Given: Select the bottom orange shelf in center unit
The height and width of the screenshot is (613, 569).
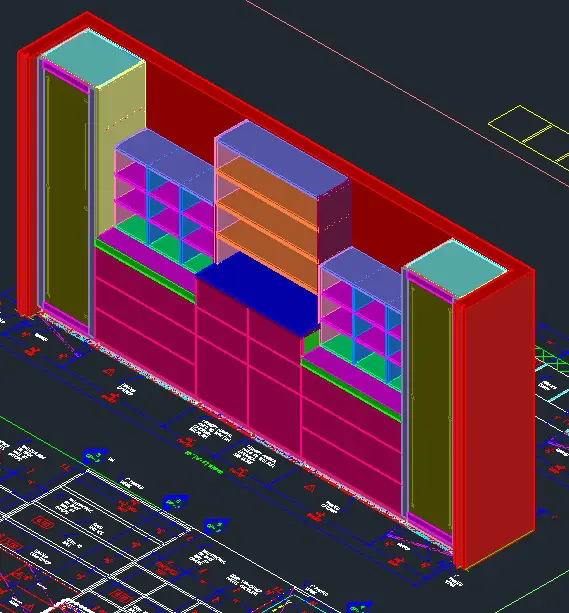Looking at the screenshot, I should coord(267,252).
